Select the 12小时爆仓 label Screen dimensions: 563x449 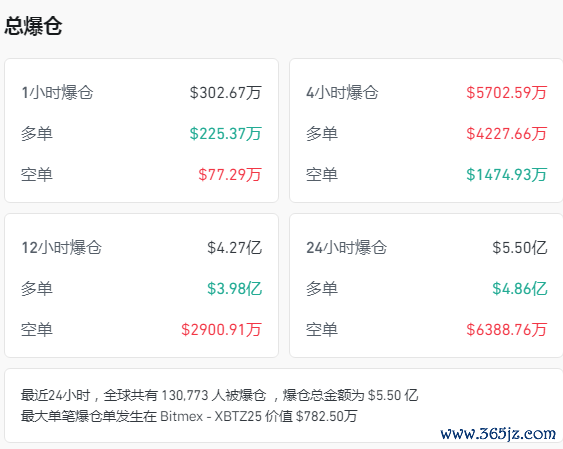coord(62,248)
